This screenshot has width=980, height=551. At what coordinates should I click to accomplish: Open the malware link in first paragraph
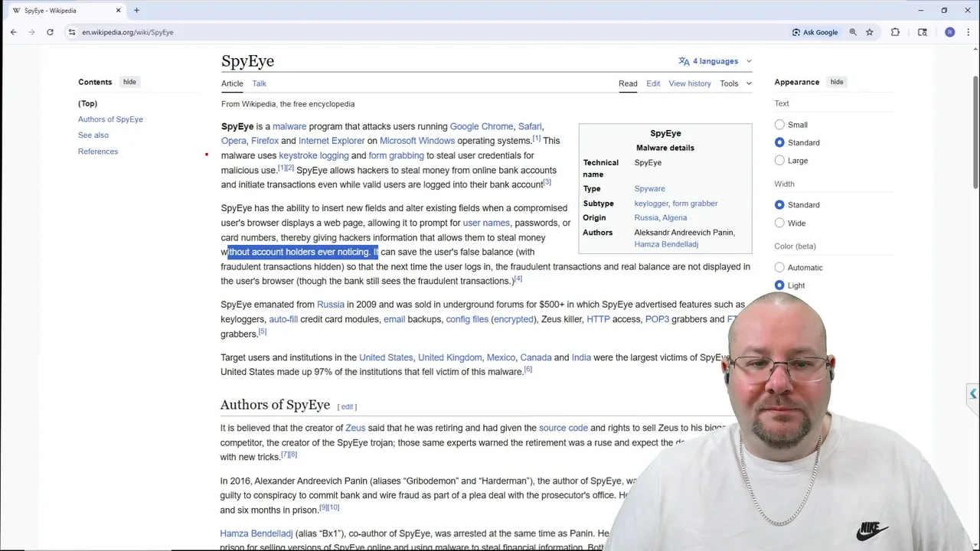pyautogui.click(x=289, y=126)
